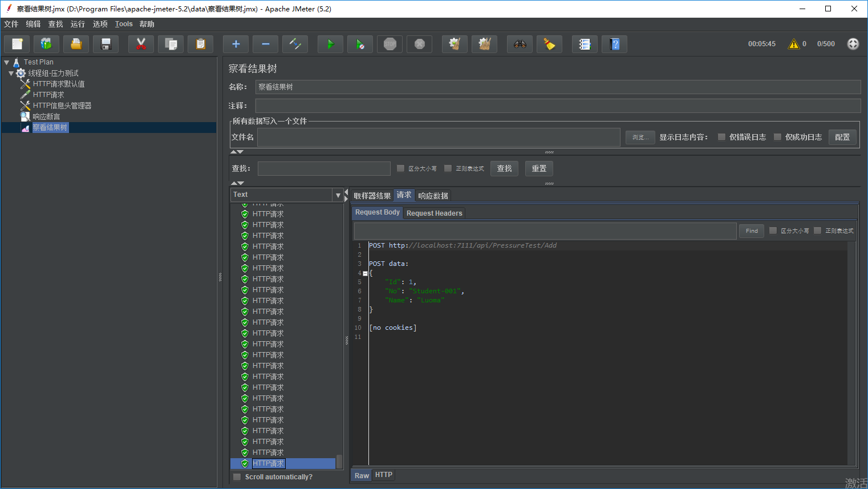The image size is (868, 489).
Task: Switch to the 取样器结果 tab
Action: pyautogui.click(x=372, y=196)
